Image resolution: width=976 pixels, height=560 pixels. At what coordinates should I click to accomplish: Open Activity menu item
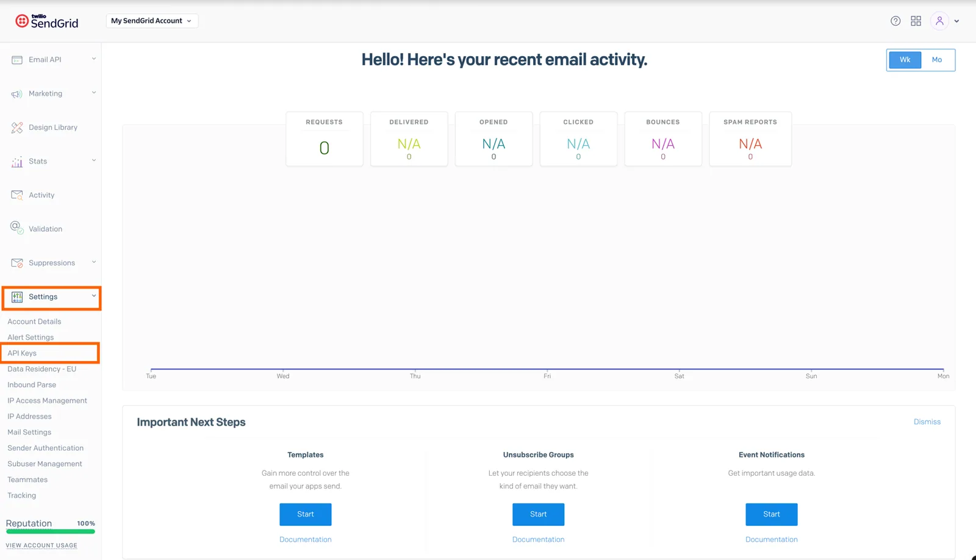pyautogui.click(x=41, y=195)
